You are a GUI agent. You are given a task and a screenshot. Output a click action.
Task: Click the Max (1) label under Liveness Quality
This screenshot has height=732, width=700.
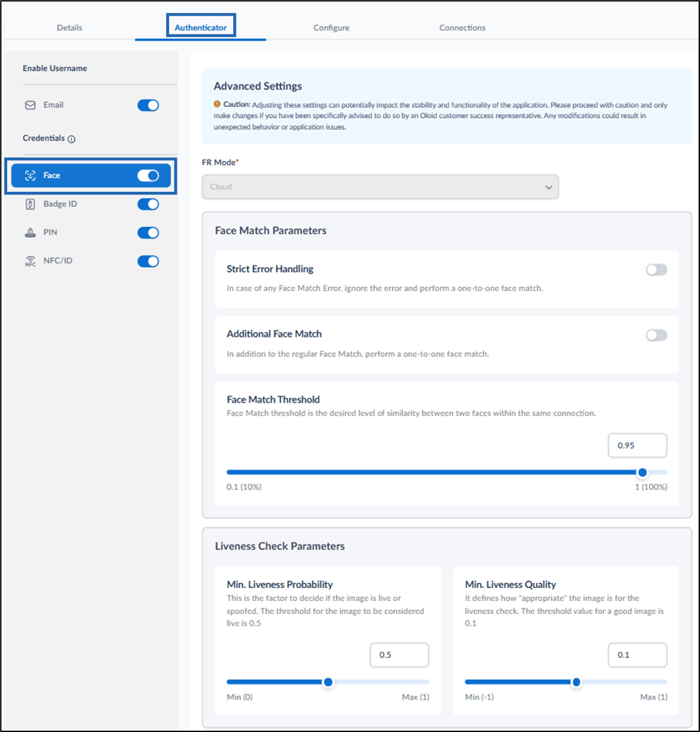(x=654, y=697)
